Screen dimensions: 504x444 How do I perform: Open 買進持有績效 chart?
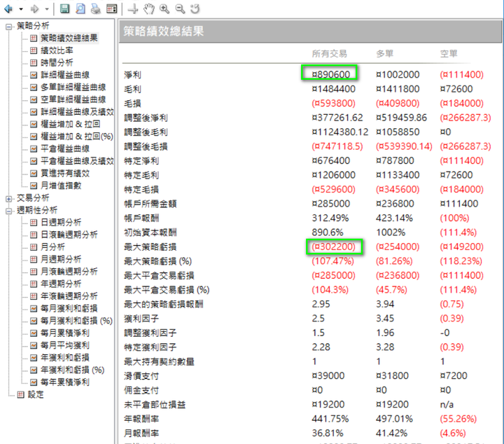coord(65,173)
